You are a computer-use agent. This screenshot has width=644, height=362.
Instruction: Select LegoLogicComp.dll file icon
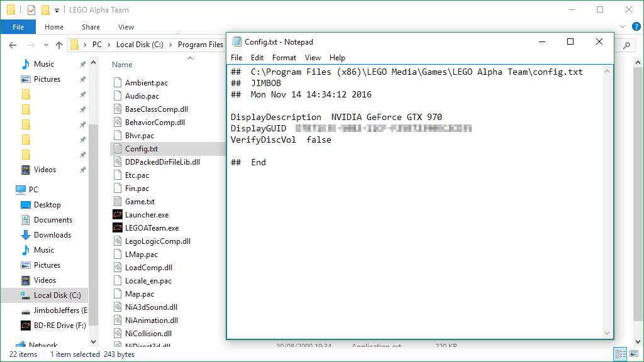click(118, 241)
